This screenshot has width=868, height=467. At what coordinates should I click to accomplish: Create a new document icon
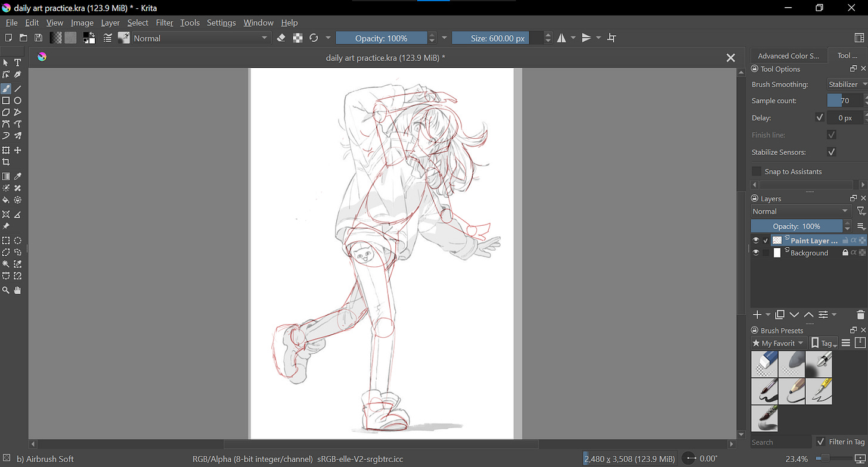pos(8,38)
